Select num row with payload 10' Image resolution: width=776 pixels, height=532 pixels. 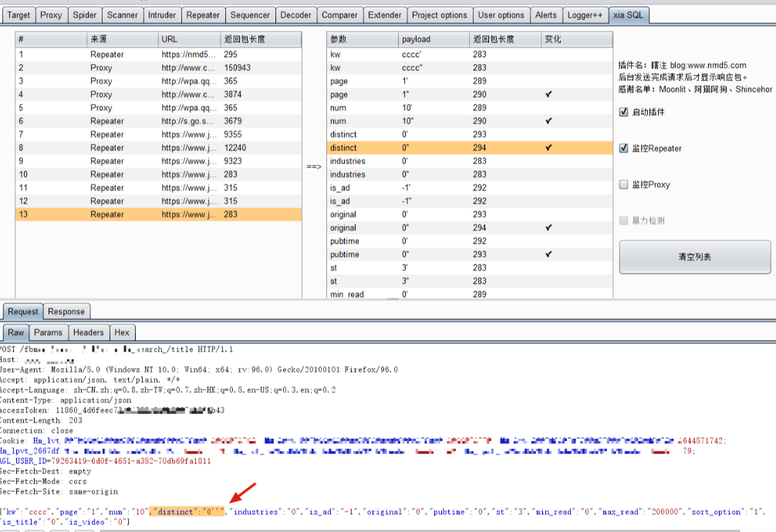(x=470, y=108)
